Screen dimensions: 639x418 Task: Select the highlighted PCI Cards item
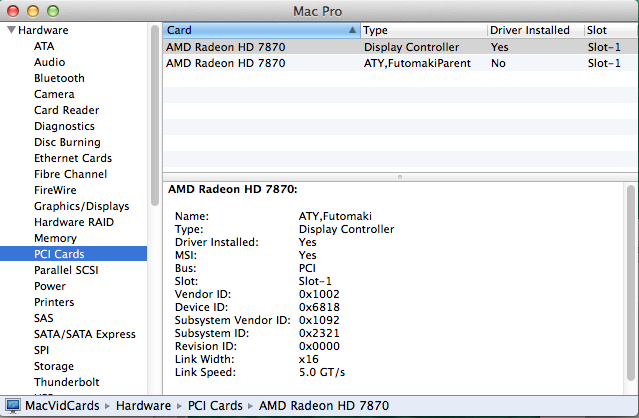[x=73, y=254]
